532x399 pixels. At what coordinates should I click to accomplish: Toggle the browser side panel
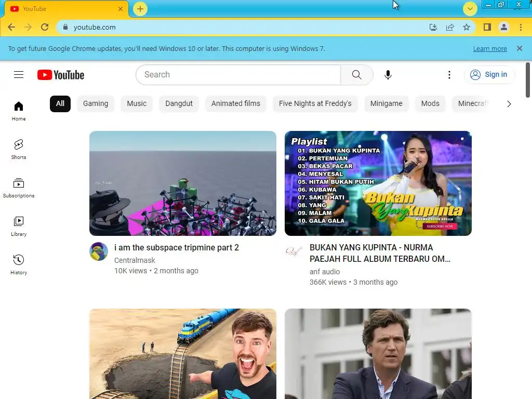(x=487, y=27)
